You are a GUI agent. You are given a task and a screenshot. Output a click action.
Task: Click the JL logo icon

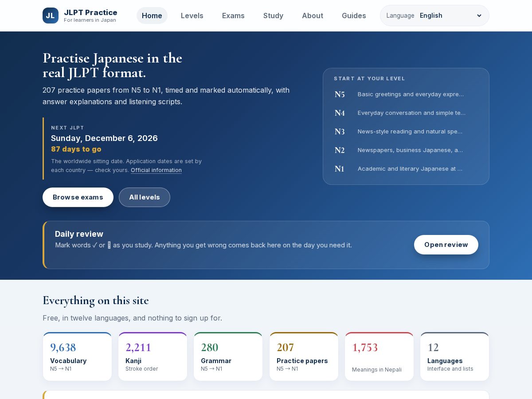point(51,16)
